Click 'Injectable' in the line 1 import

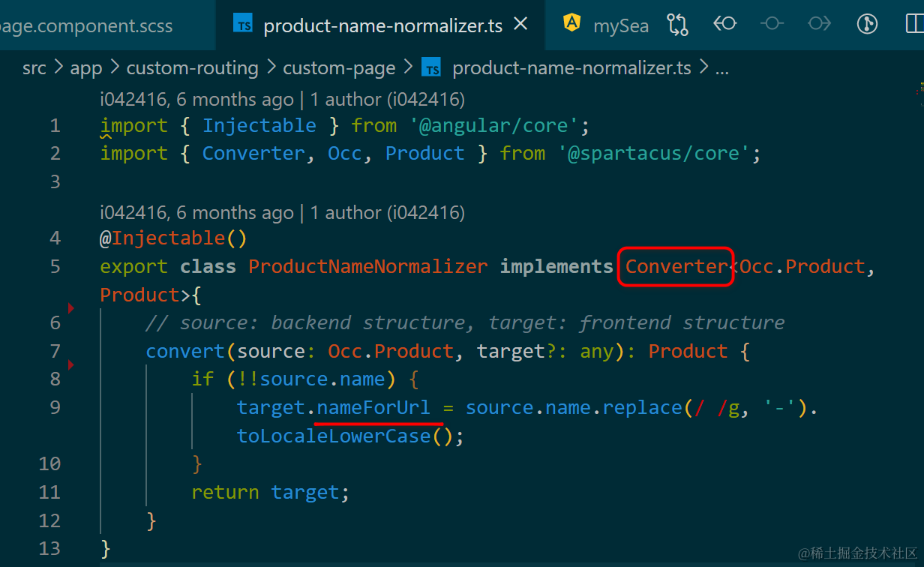pyautogui.click(x=259, y=125)
